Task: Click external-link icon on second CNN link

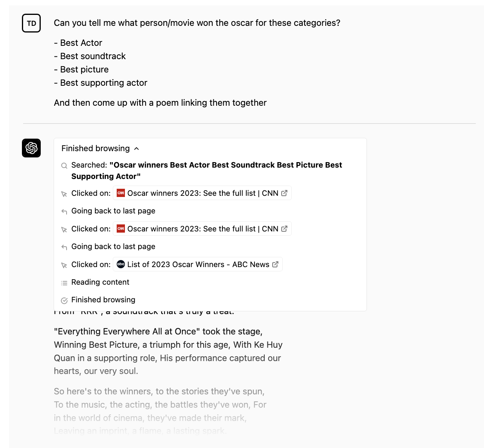Action: click(x=285, y=229)
